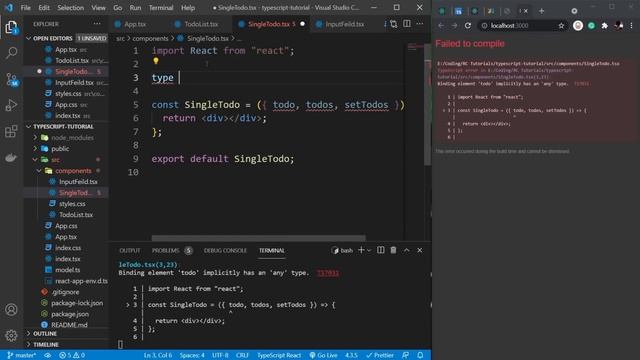
Task: Switch to the Debug Console tab
Action: (225, 251)
